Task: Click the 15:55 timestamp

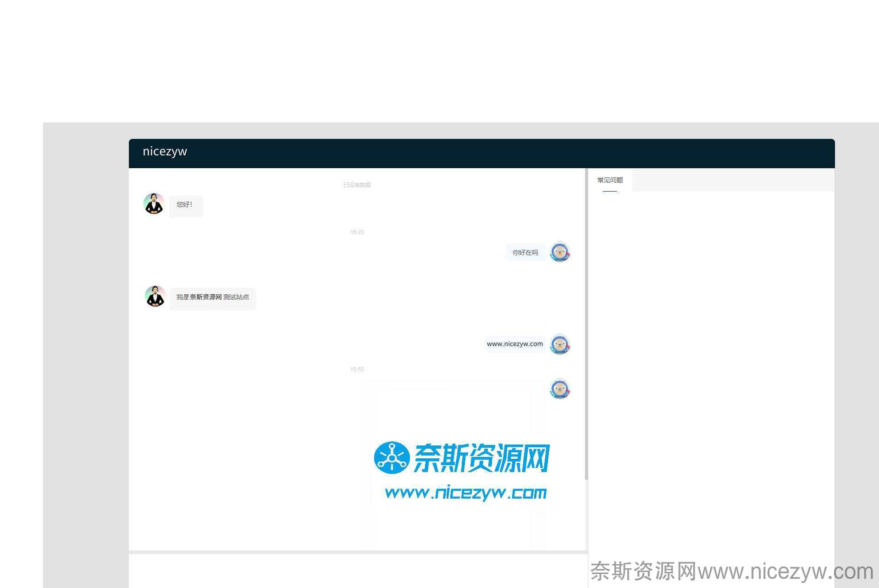Action: (357, 369)
